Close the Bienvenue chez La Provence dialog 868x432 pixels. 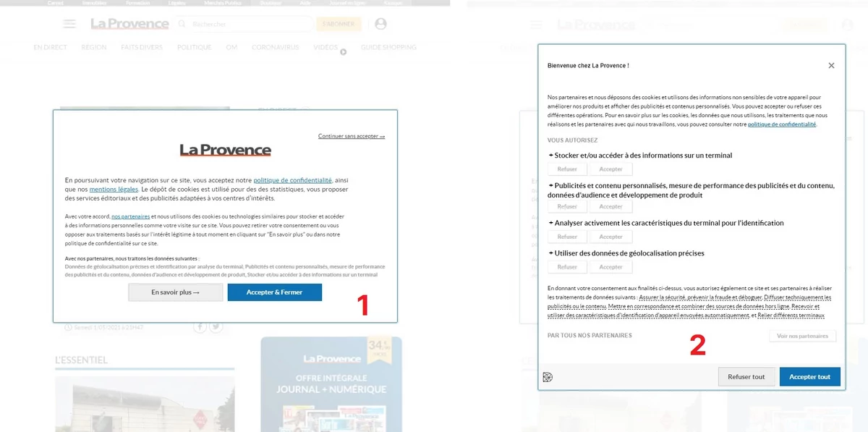[831, 65]
